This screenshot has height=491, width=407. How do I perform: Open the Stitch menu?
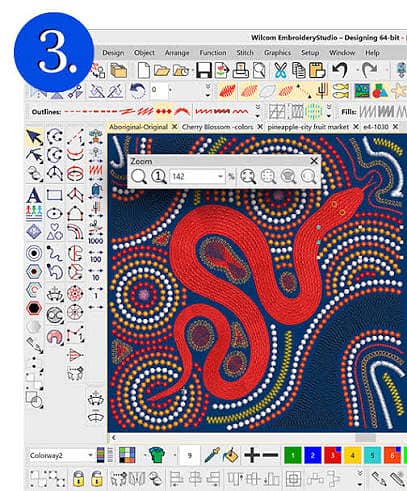[x=245, y=53]
